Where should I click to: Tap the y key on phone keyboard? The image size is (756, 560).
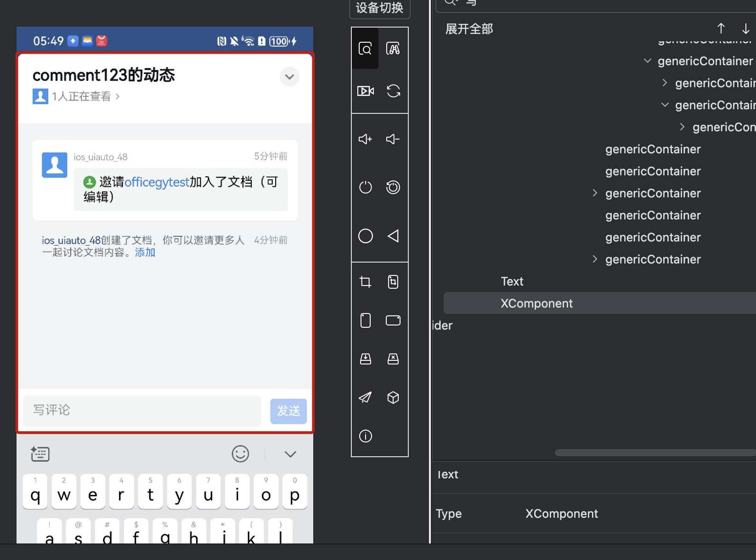click(x=179, y=491)
